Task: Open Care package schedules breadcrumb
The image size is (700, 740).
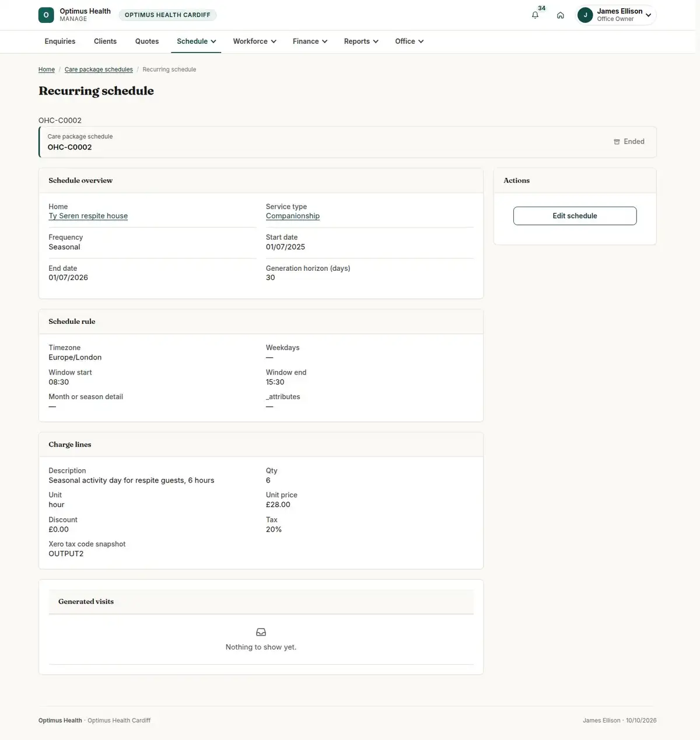Action: coord(99,69)
